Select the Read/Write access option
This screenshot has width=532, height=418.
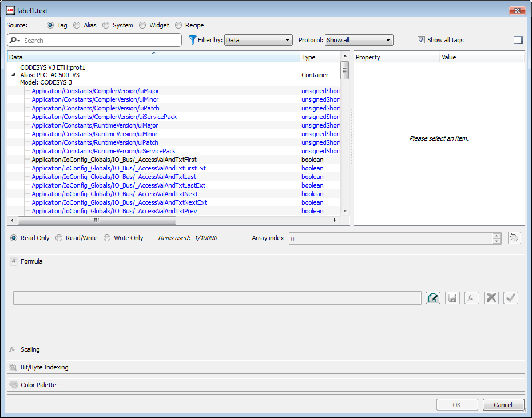coord(59,238)
